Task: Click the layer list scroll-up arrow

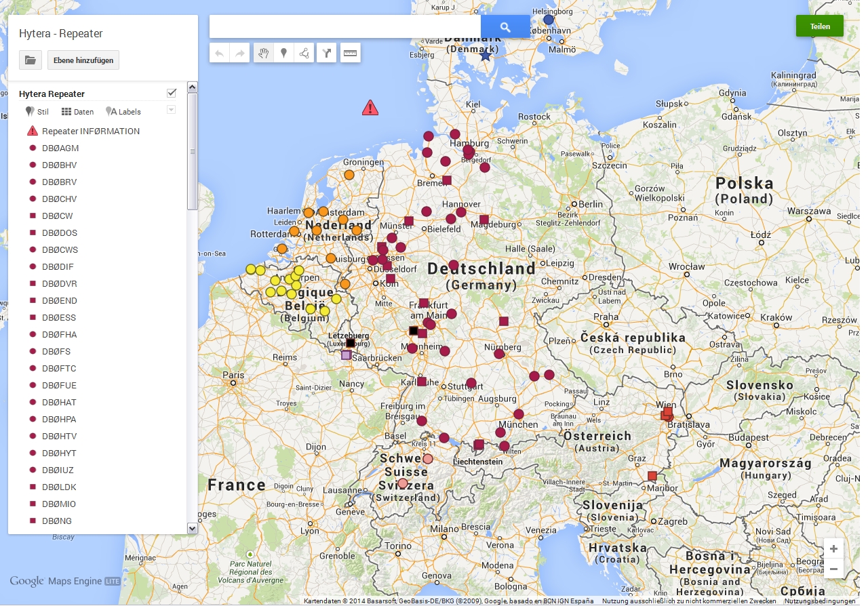Action: tap(192, 87)
